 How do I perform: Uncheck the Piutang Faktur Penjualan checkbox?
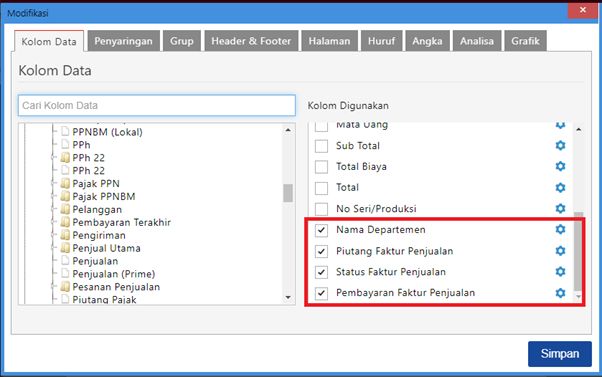[x=321, y=251]
